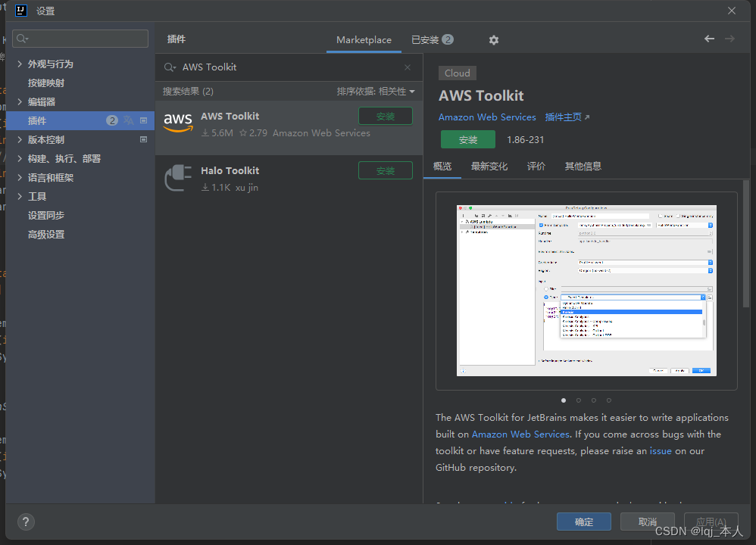Open the 最新变化 tab
Image resolution: width=756 pixels, height=545 pixels.
click(x=489, y=167)
